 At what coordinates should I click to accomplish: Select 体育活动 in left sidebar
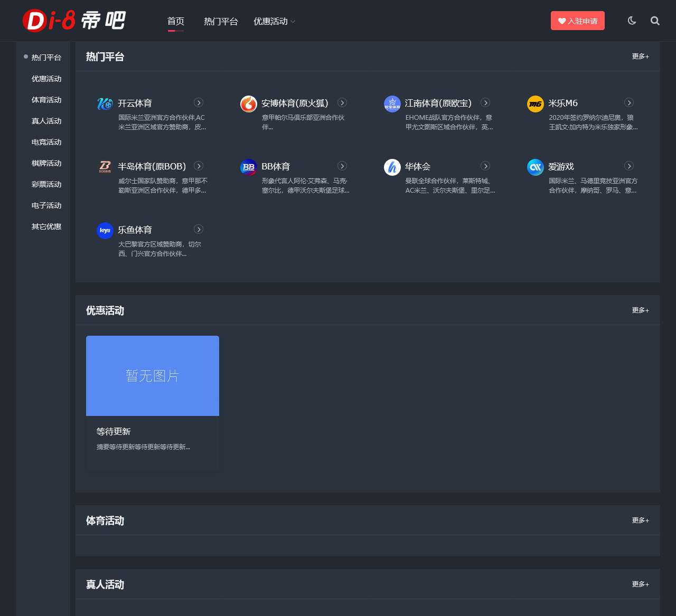click(46, 100)
